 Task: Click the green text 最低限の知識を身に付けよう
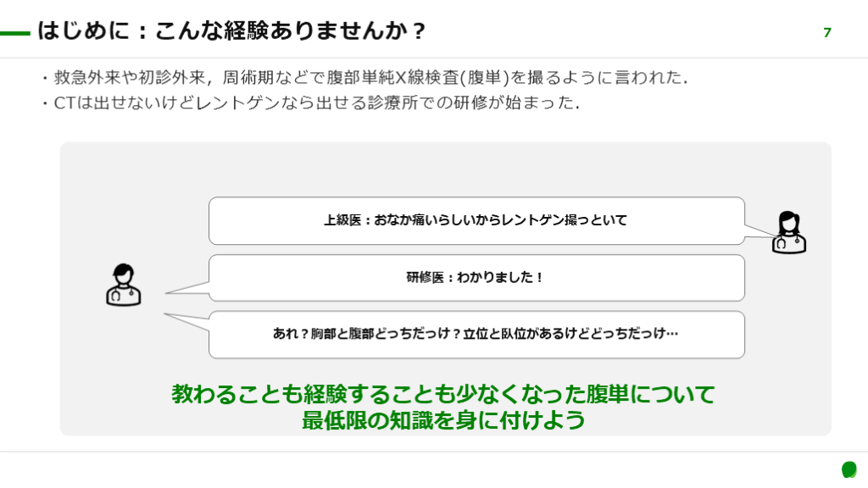[443, 420]
